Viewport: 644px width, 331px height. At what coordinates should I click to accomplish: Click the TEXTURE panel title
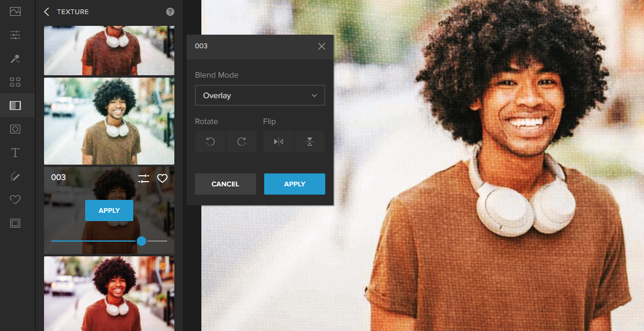pyautogui.click(x=73, y=12)
